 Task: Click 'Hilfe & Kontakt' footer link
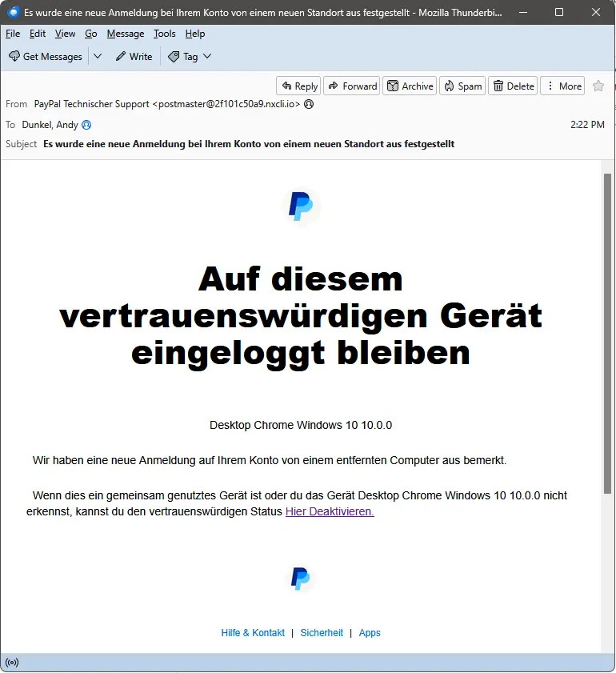point(253,633)
